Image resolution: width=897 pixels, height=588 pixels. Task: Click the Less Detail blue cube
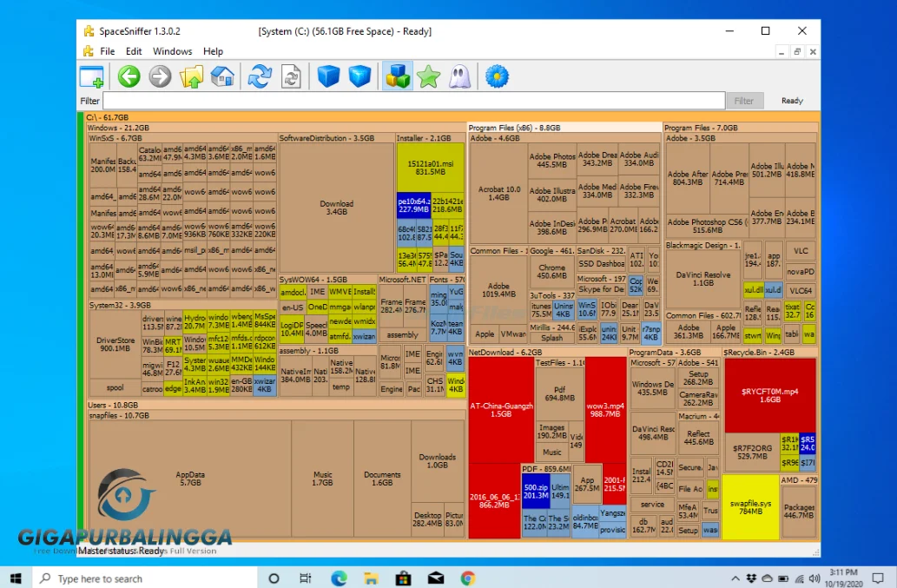point(329,76)
